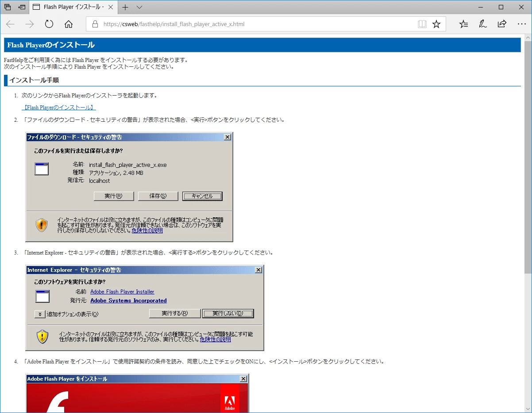Set these tabs aside icon
The image size is (532, 413).
tap(22, 7)
